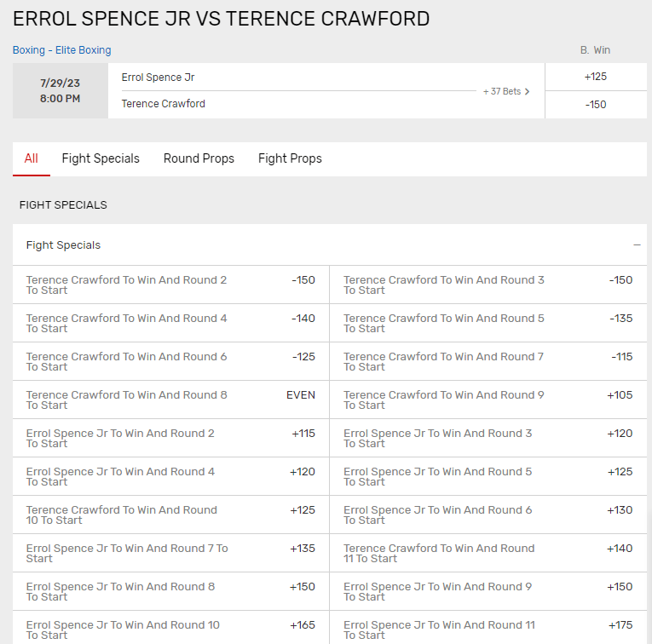
Task: Select Crawford To Win And Round 3 bet
Action: click(x=488, y=285)
